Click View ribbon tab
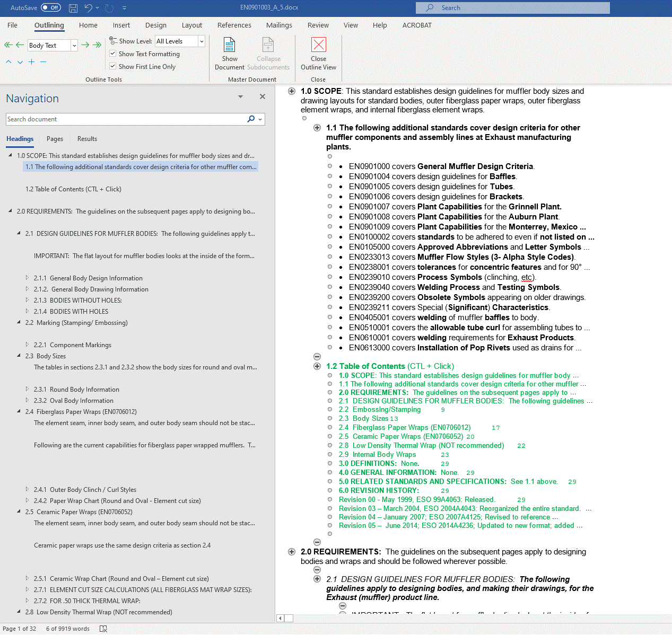The height and width of the screenshot is (635, 672). point(351,25)
